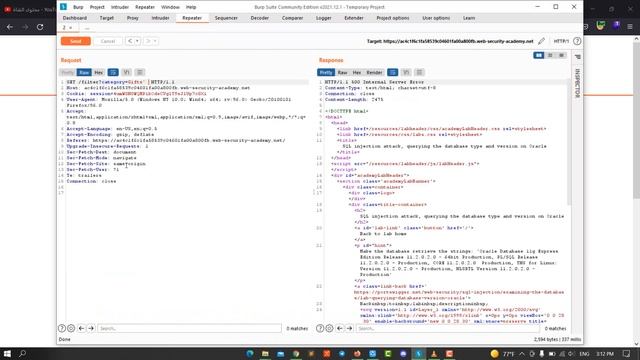This screenshot has width=640, height=360.
Task: Open the Learn tab
Action: [x=469, y=18]
